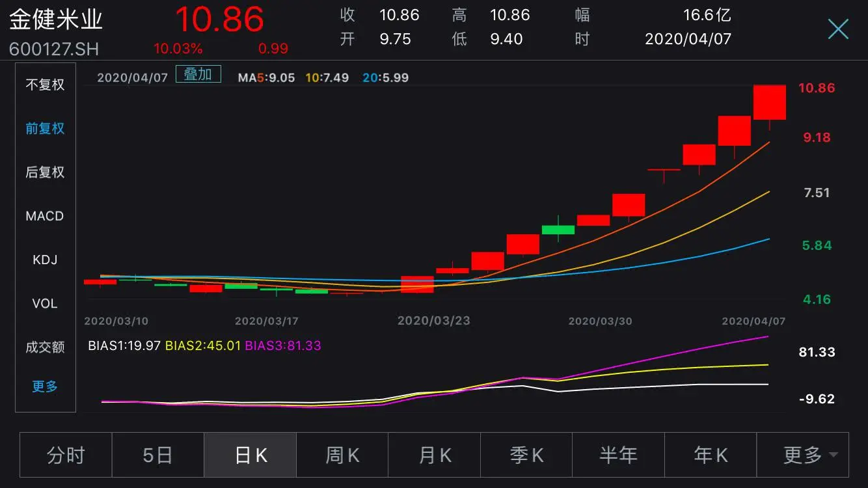Viewport: 868px width, 488px height.
Task: Expand 更多 indicators in left sidebar
Action: click(45, 386)
